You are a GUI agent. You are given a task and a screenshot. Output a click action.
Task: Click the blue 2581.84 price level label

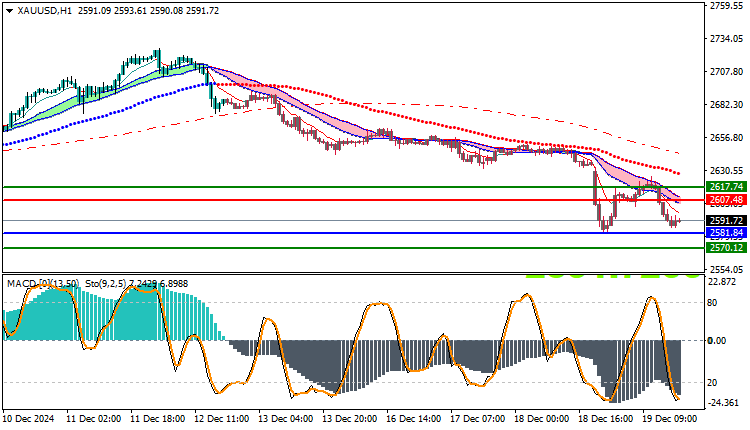727,233
